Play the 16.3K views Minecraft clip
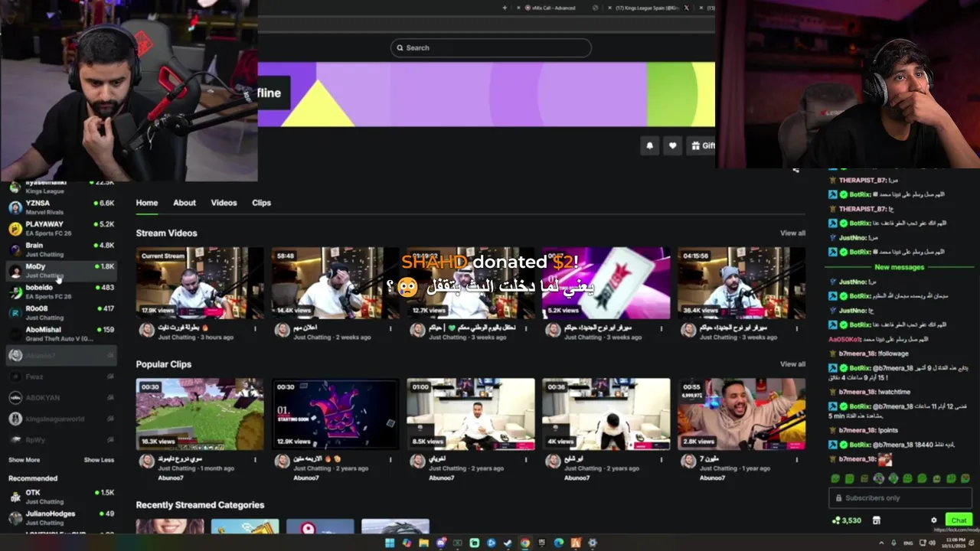980x551 pixels. [200, 414]
